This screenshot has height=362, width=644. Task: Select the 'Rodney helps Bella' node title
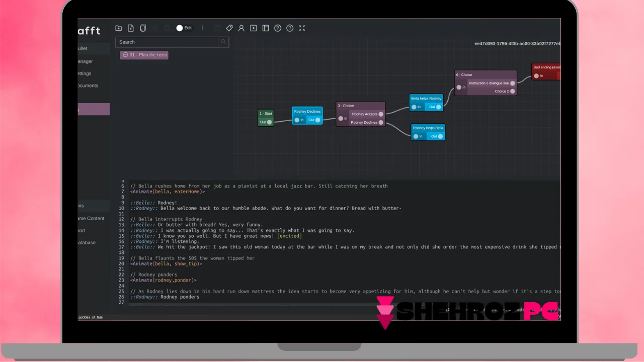point(428,128)
